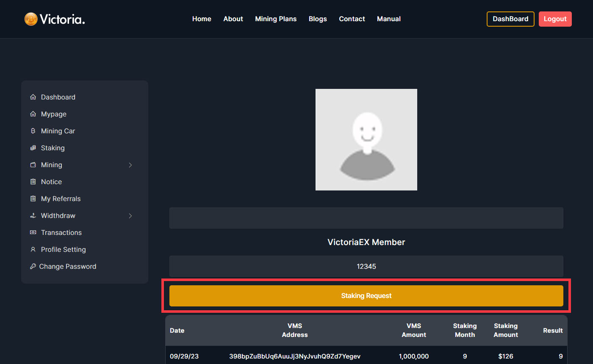This screenshot has height=364, width=593.
Task: Click the wallet icon beside Mining
Action: tap(33, 165)
